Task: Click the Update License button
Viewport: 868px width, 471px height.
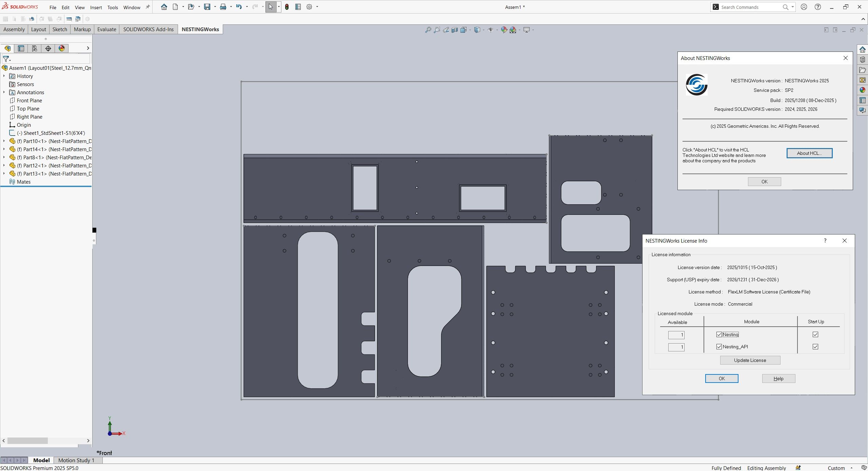Action: click(x=750, y=360)
